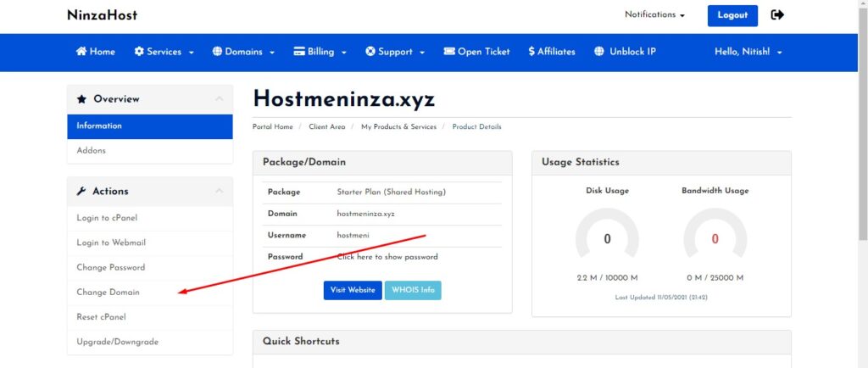Open the Notifications dropdown
The width and height of the screenshot is (868, 368).
(x=655, y=15)
